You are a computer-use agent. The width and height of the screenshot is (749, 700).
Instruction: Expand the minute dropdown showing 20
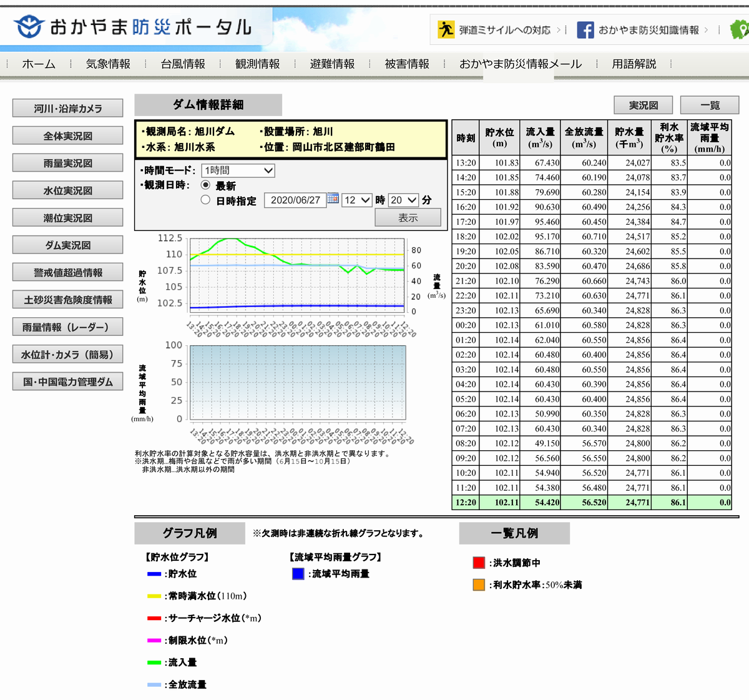(x=403, y=200)
